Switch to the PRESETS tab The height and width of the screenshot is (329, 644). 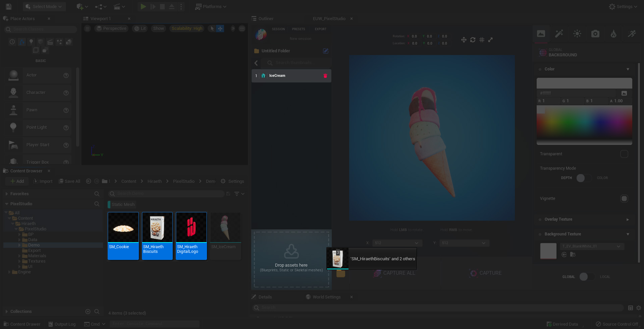click(299, 29)
